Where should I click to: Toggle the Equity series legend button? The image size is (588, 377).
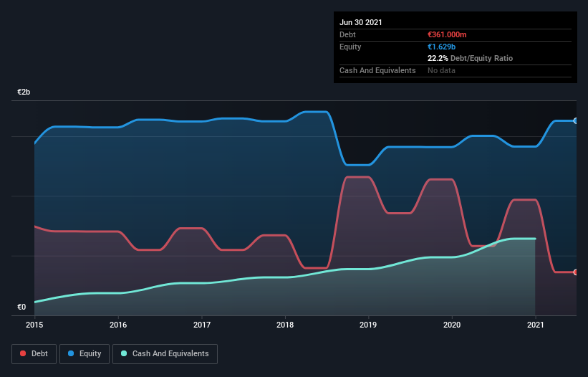pyautogui.click(x=85, y=354)
